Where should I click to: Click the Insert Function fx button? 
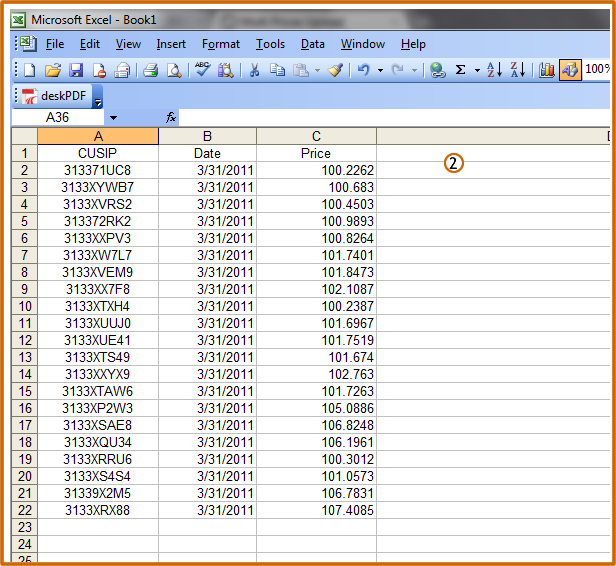(x=170, y=117)
